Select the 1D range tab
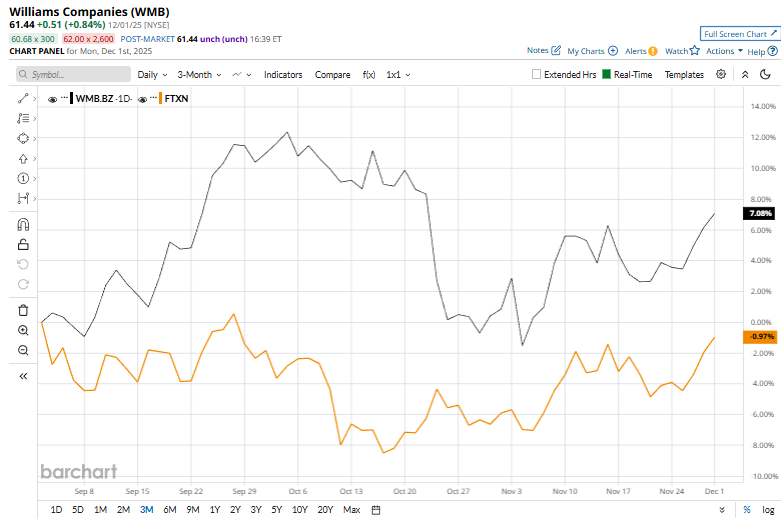 point(56,510)
